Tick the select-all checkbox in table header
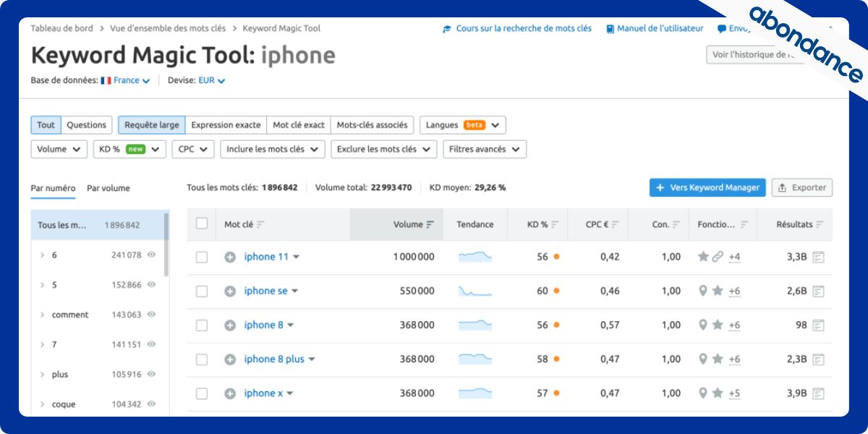The width and height of the screenshot is (868, 434). 202,224
